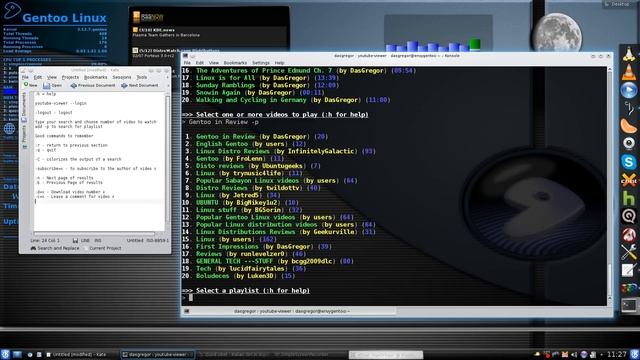Launch VLC media player from dock
Screen dimensions: 640x360
pyautogui.click(x=629, y=72)
